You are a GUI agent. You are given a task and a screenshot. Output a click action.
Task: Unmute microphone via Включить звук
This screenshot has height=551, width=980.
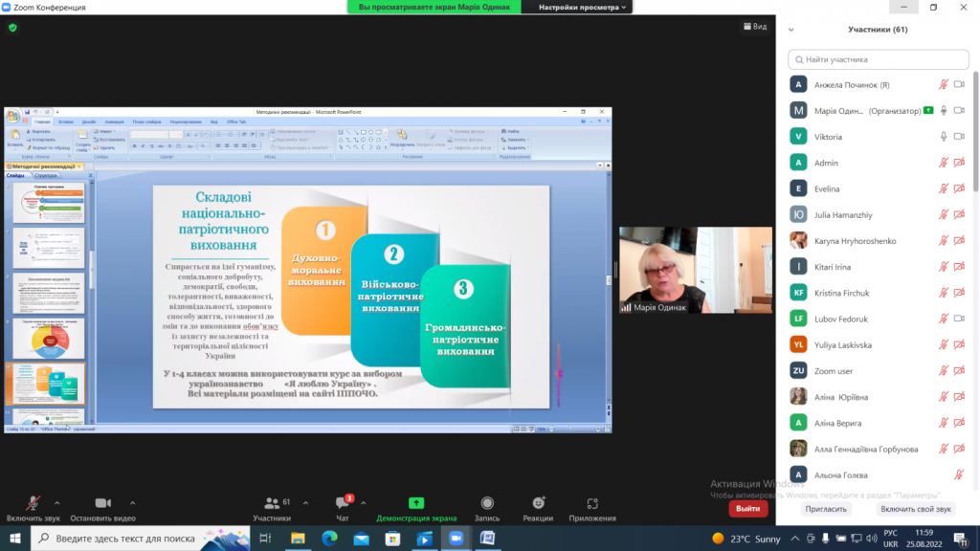[33, 509]
